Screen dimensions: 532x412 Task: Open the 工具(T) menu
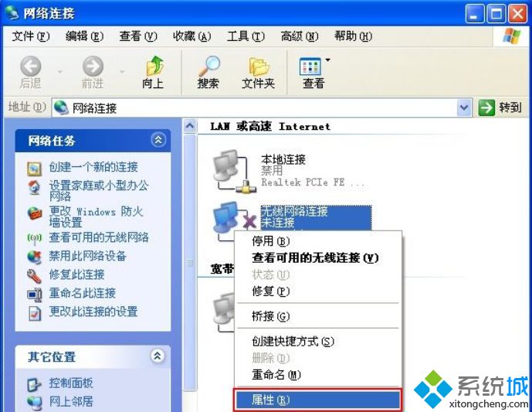pos(246,36)
